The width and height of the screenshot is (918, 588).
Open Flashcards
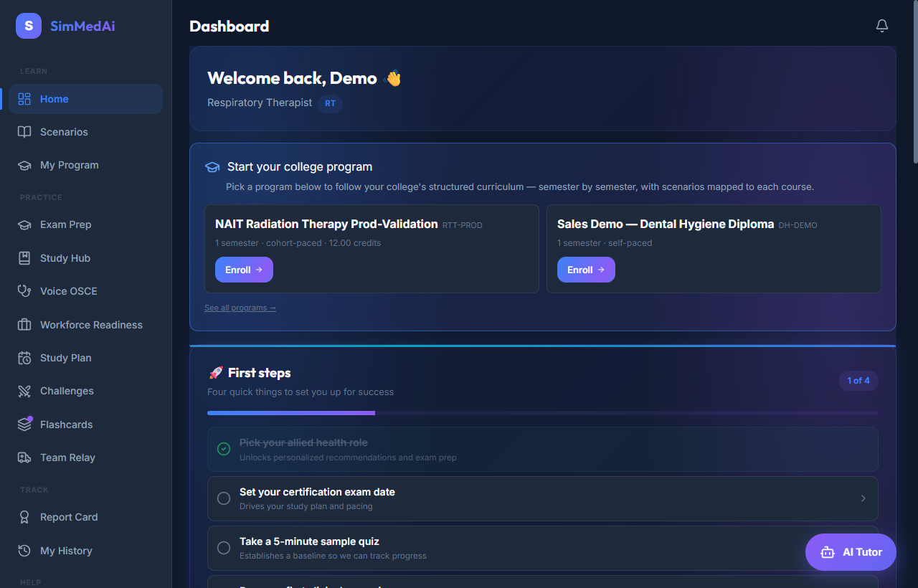click(86, 425)
